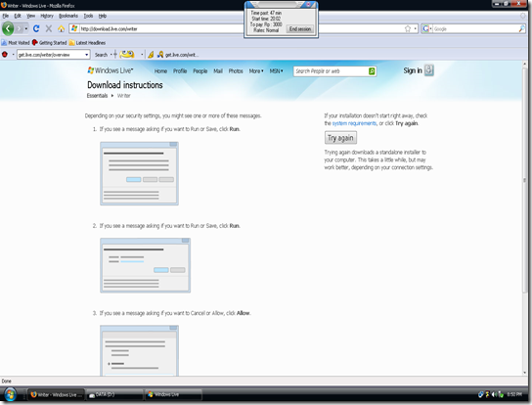Open the History menu
This screenshot has height=405, width=532.
click(x=47, y=16)
